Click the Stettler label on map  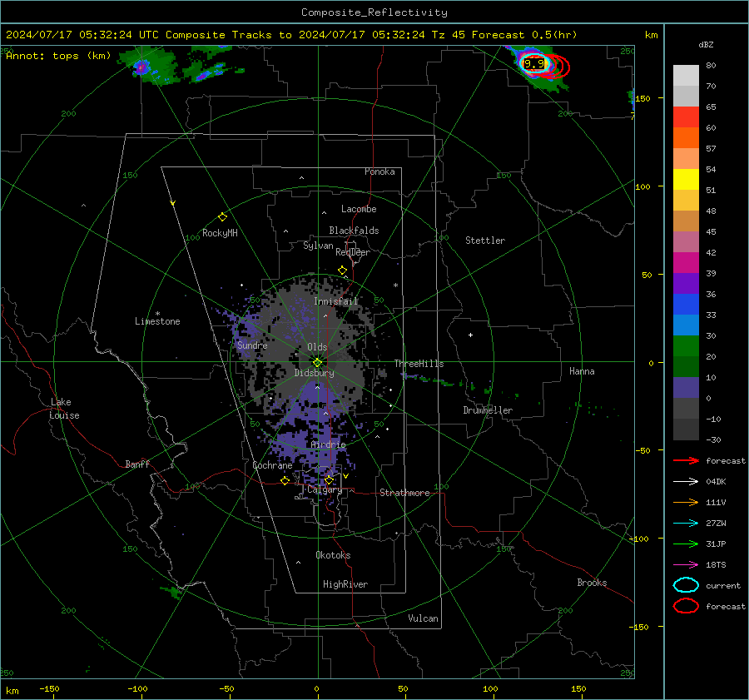coord(485,241)
